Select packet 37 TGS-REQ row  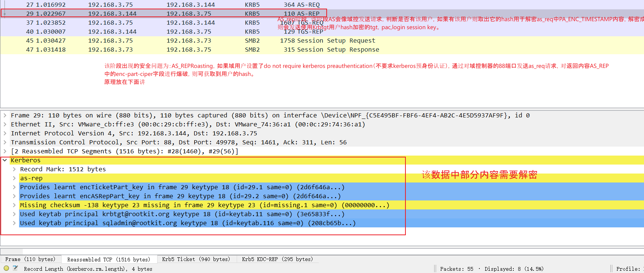click(x=322, y=22)
